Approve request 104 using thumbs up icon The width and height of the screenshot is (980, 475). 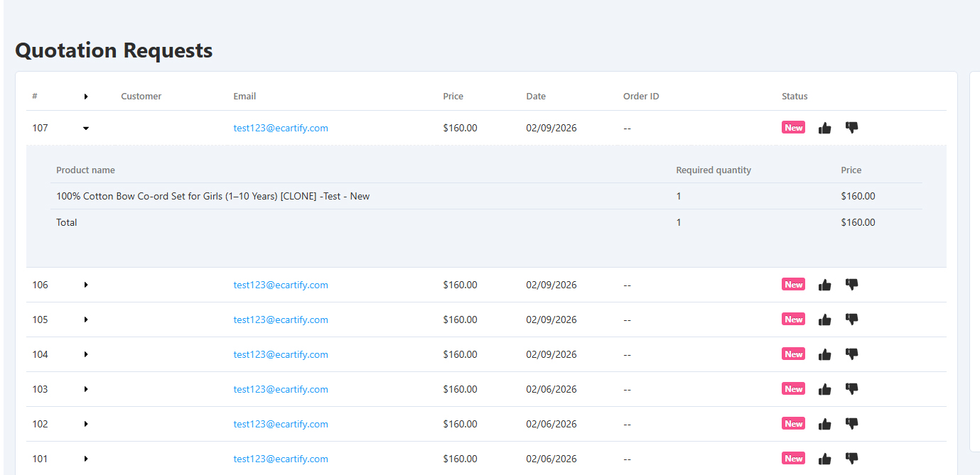[824, 355]
